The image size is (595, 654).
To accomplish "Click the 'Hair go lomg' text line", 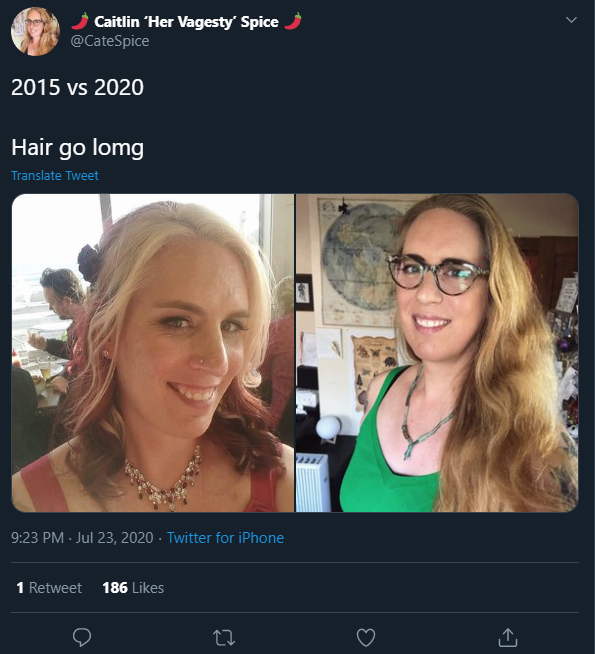I will (78, 148).
